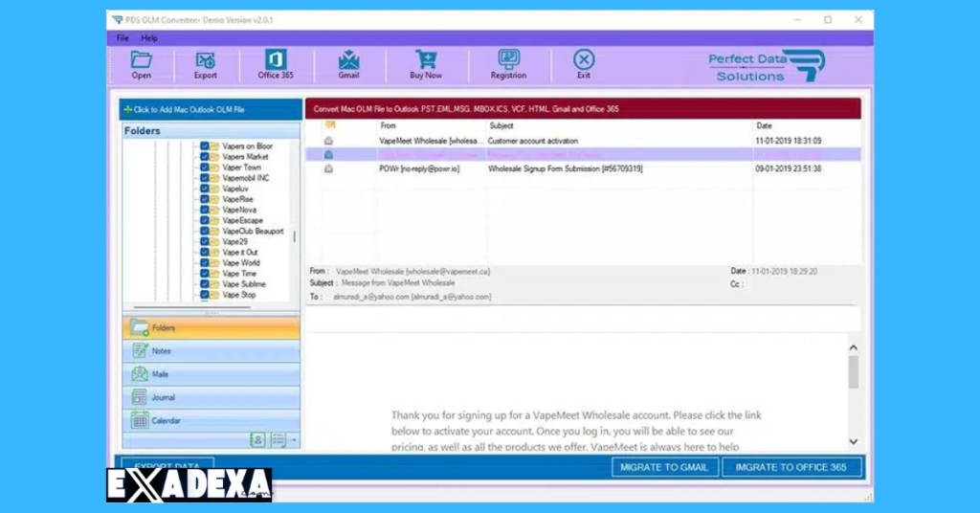Click folder icon next to VapeRise
The height and width of the screenshot is (513, 980).
tap(214, 199)
